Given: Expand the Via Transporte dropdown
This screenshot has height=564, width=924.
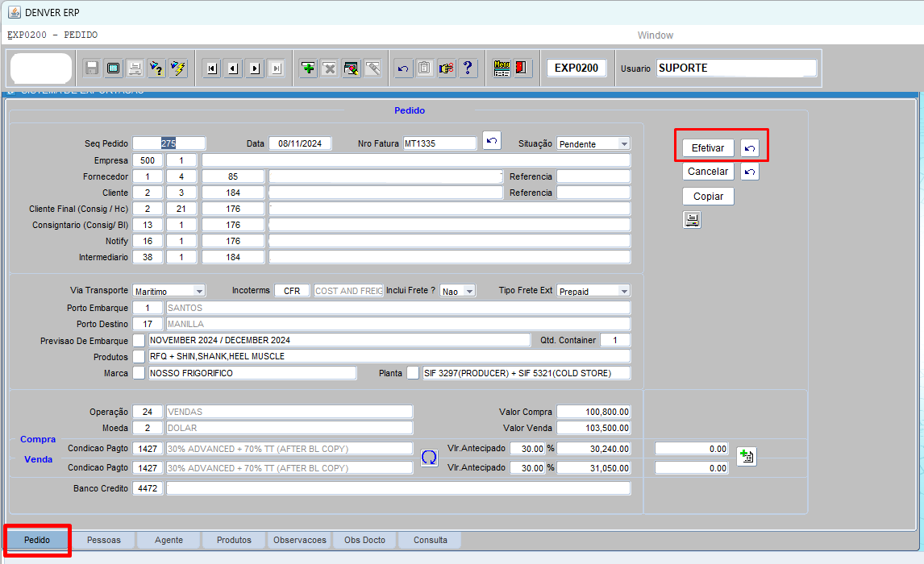Looking at the screenshot, I should click(169, 291).
